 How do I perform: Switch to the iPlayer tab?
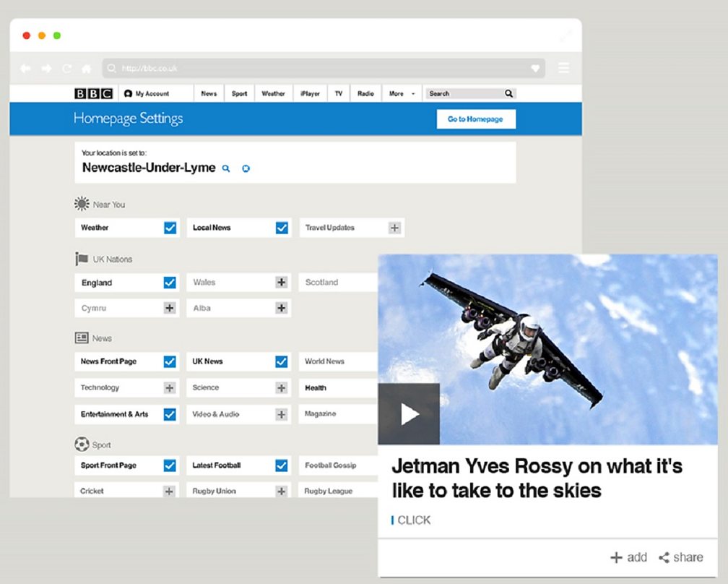click(309, 93)
